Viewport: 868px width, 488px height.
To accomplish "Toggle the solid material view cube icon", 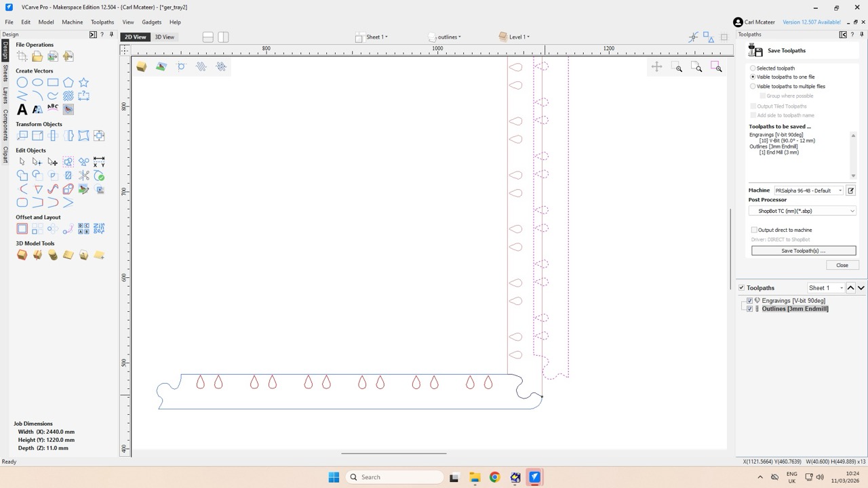I will pos(141,66).
